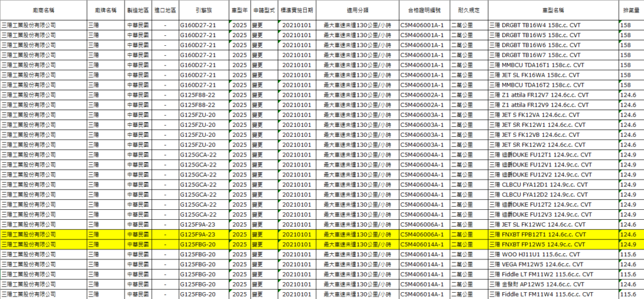Select the 廠牌名稱 column header
The image size is (644, 299).
coord(106,10)
